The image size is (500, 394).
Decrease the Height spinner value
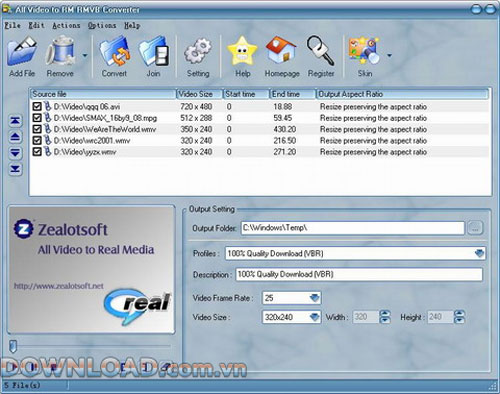coord(459,320)
